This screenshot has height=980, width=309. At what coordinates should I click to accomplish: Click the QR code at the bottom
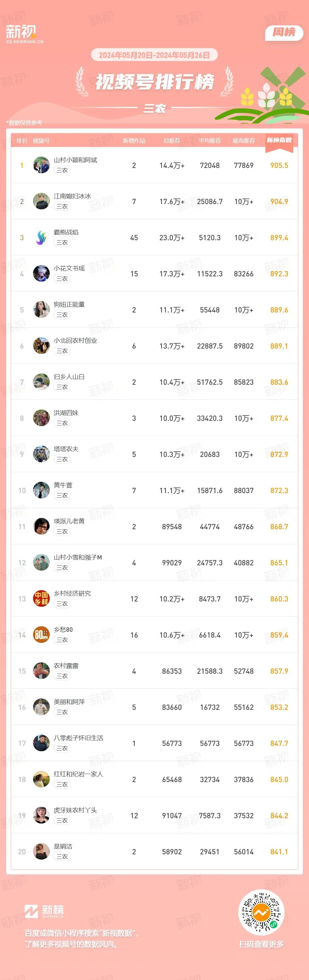(x=261, y=912)
